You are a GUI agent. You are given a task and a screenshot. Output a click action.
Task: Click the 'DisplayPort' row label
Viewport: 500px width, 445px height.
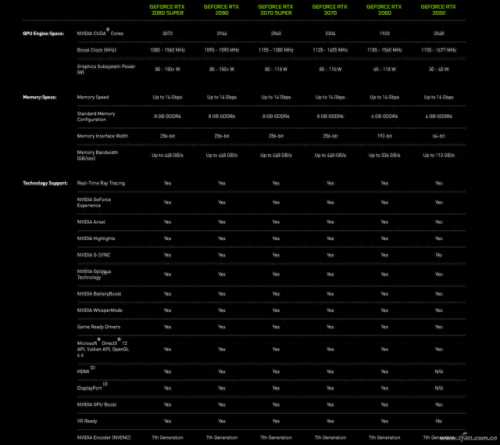point(92,387)
